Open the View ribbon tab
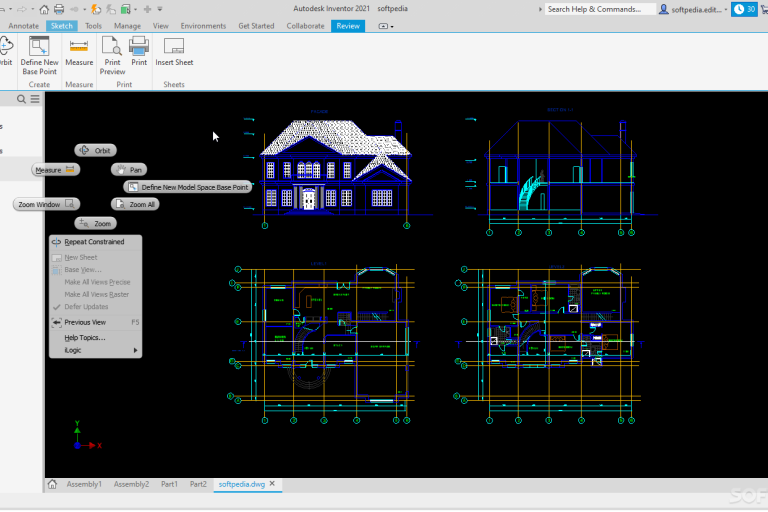This screenshot has height=512, width=768. pyautogui.click(x=161, y=26)
